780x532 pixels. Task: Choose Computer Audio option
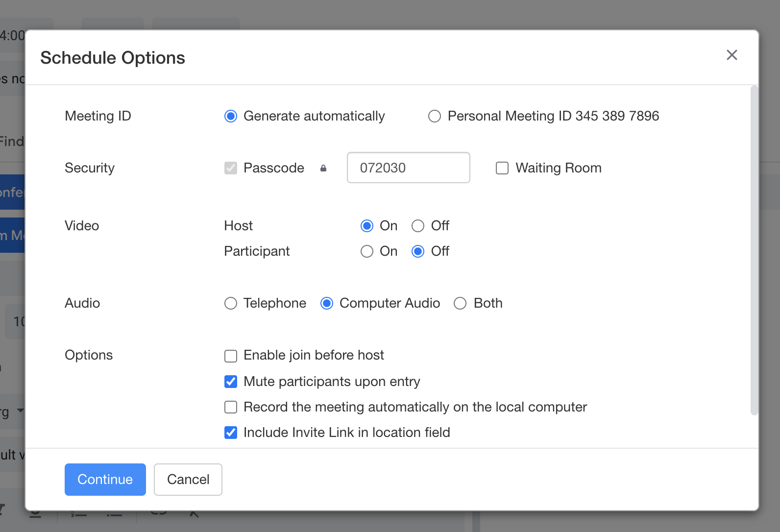coord(327,303)
